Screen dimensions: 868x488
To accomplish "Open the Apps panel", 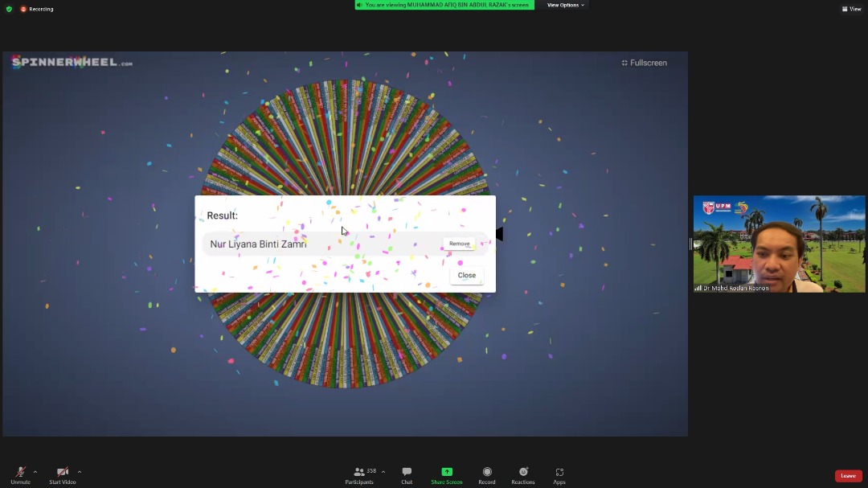I will point(559,474).
